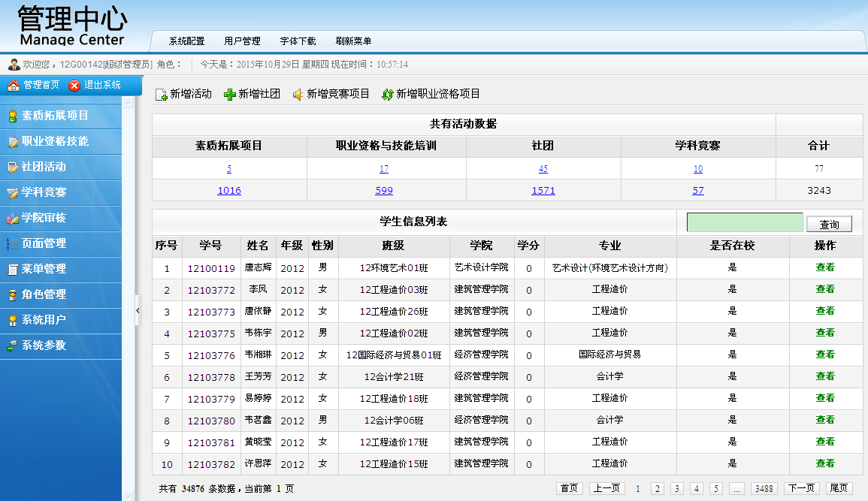Click the 系统用户 sidebar icon
This screenshot has height=501, width=868.
coord(12,320)
